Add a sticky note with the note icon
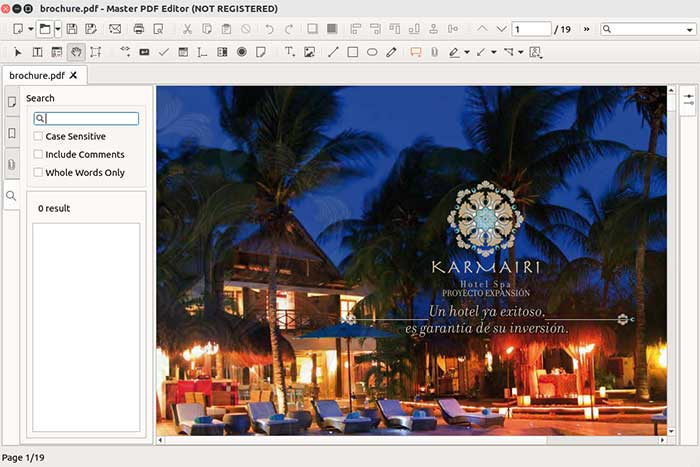Screen dimensions: 700x467 click(261, 52)
